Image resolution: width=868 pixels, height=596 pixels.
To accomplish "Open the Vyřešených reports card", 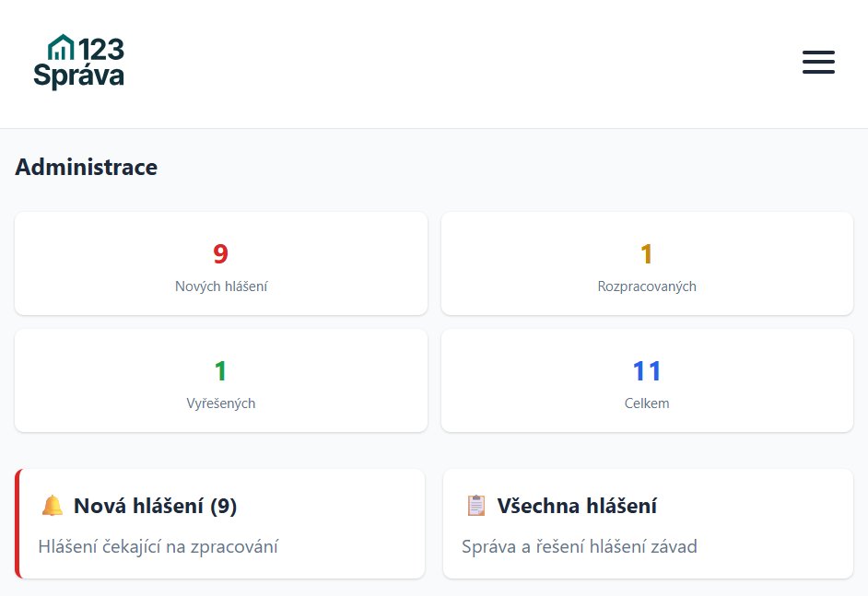I will (x=220, y=380).
